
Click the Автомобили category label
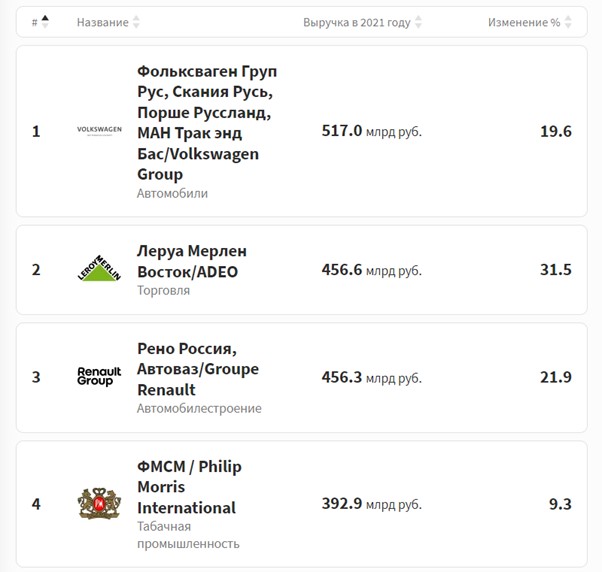[x=172, y=193]
